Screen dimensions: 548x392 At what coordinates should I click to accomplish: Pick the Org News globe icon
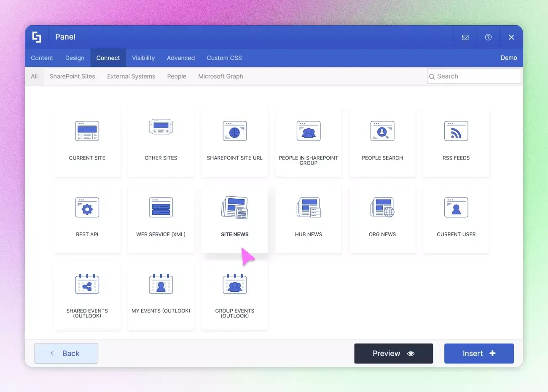[382, 208]
